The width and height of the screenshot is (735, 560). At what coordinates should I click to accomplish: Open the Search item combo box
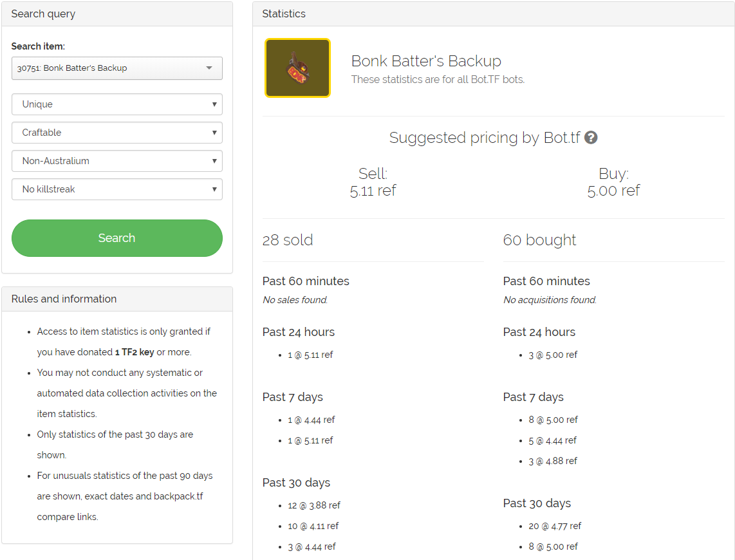[x=117, y=68]
